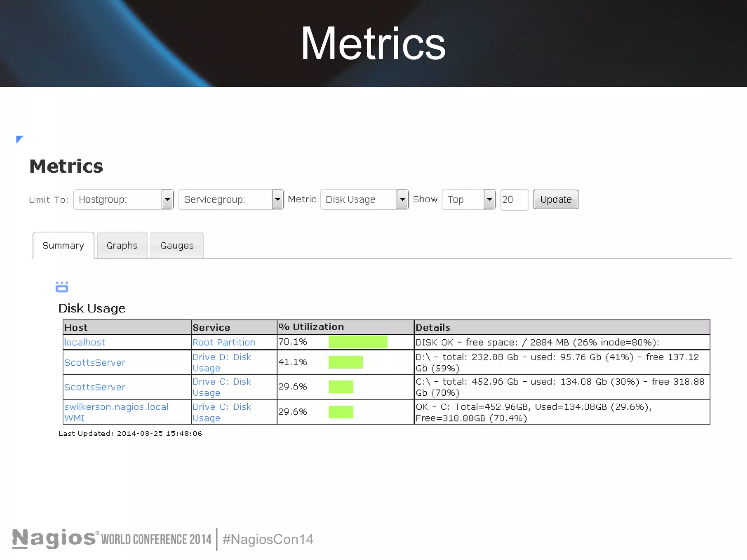Click the Host column header
Screen dimensions: 747x560
[127, 327]
